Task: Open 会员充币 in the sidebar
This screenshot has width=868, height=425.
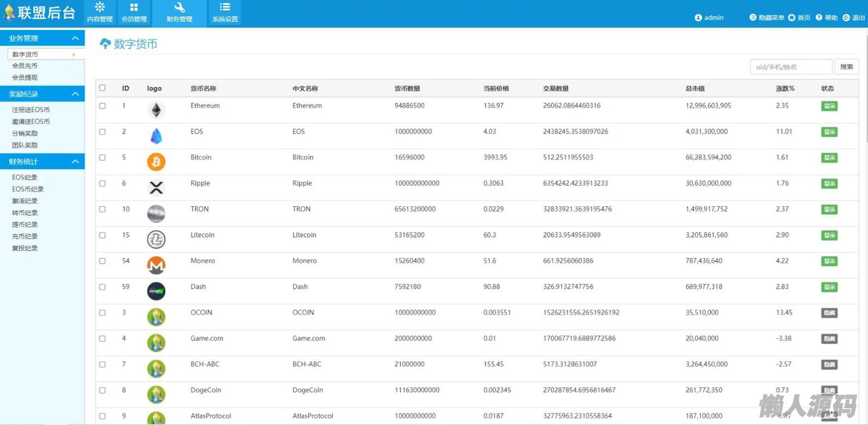Action: [25, 66]
